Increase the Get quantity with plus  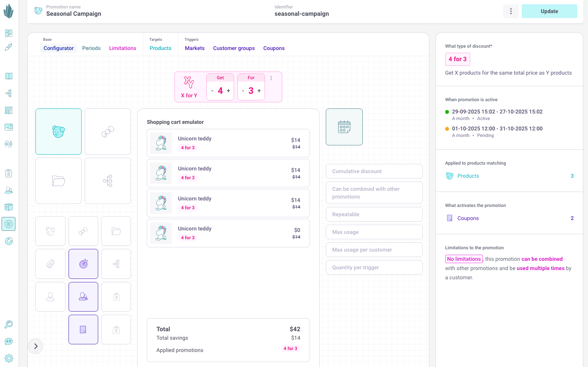(x=228, y=91)
